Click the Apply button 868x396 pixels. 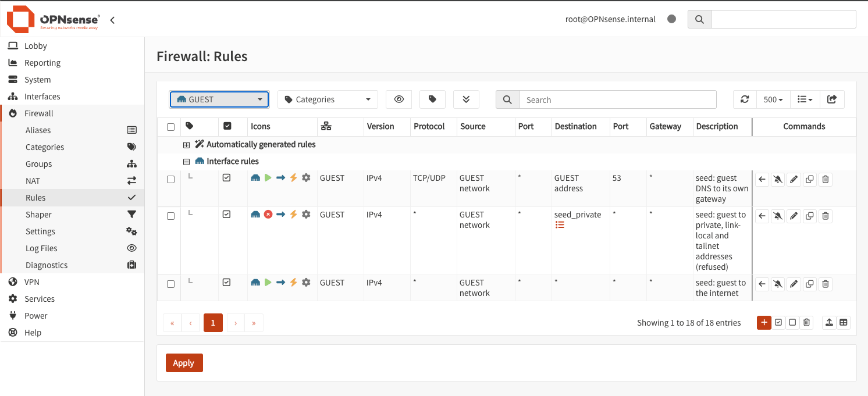pyautogui.click(x=184, y=363)
